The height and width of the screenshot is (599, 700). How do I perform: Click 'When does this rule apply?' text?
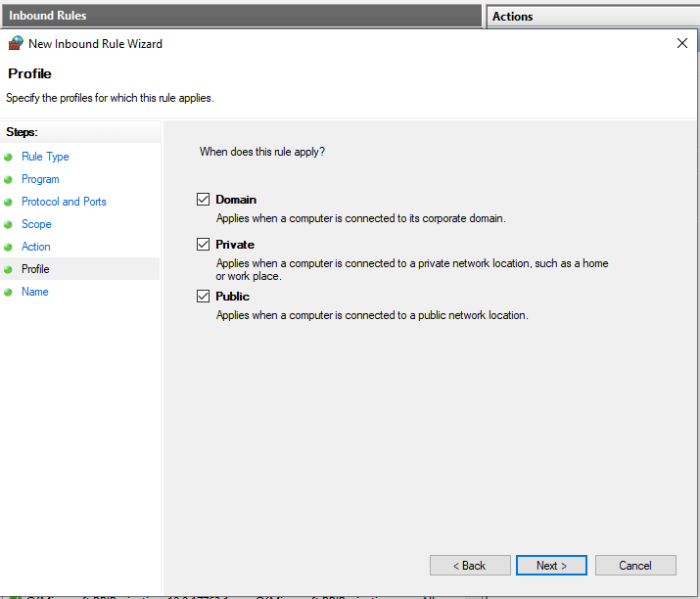[262, 152]
